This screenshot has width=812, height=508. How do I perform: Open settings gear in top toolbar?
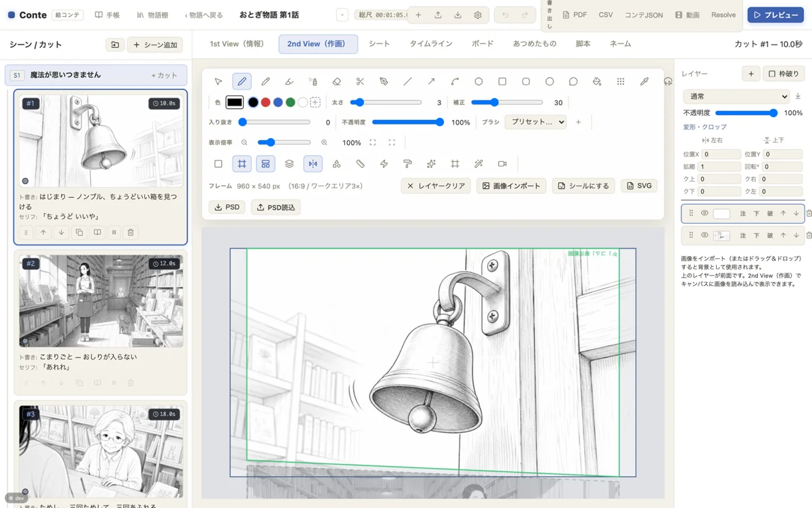coord(478,15)
